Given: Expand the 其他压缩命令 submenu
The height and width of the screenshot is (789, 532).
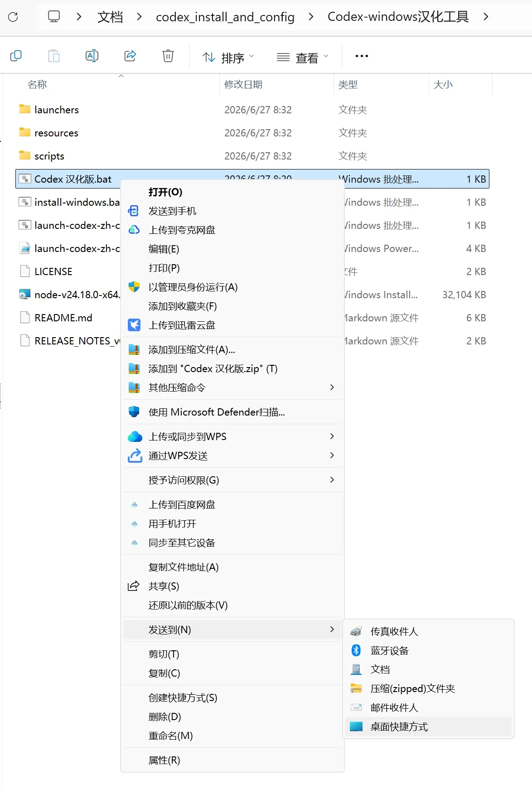Looking at the screenshot, I should click(x=332, y=387).
